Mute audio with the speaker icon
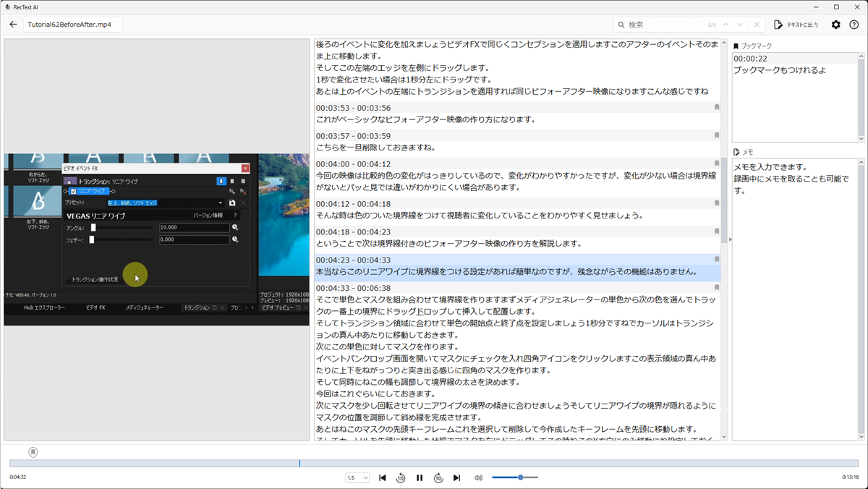Screen dimensions: 868x489 (478, 477)
